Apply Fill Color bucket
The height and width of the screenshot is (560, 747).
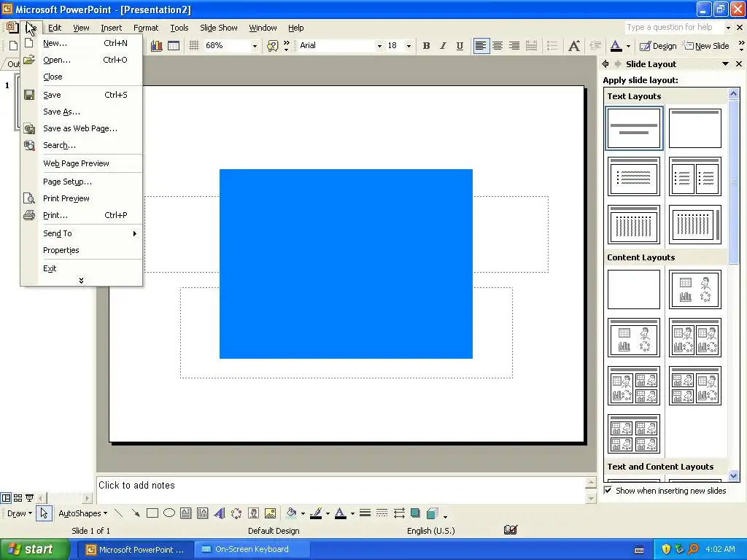pyautogui.click(x=291, y=513)
